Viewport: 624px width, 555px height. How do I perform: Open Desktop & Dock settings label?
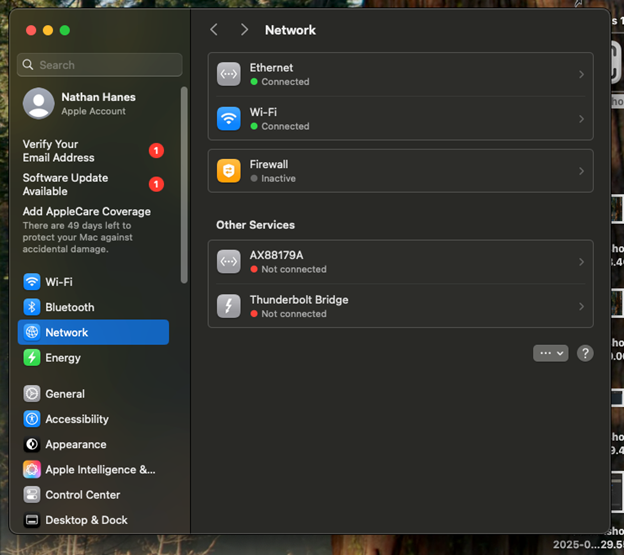point(86,520)
